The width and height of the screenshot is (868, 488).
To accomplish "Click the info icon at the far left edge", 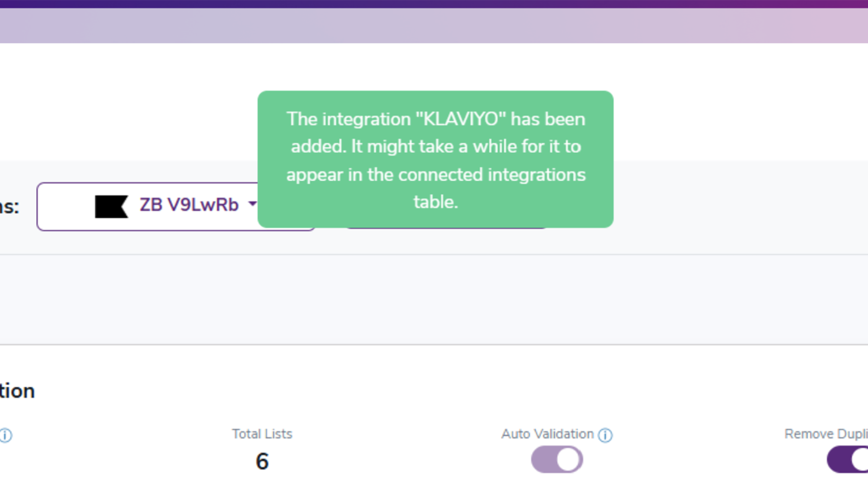I will pos(5,436).
